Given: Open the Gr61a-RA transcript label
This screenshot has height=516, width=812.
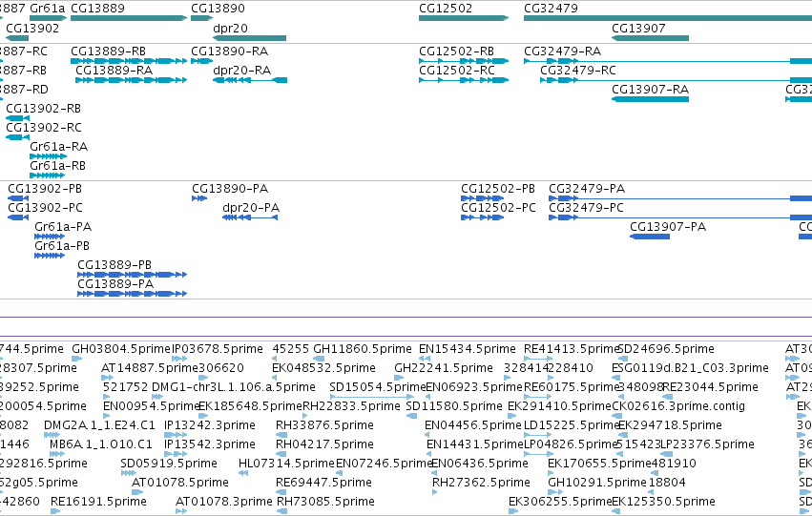Looking at the screenshot, I should pos(58,147).
